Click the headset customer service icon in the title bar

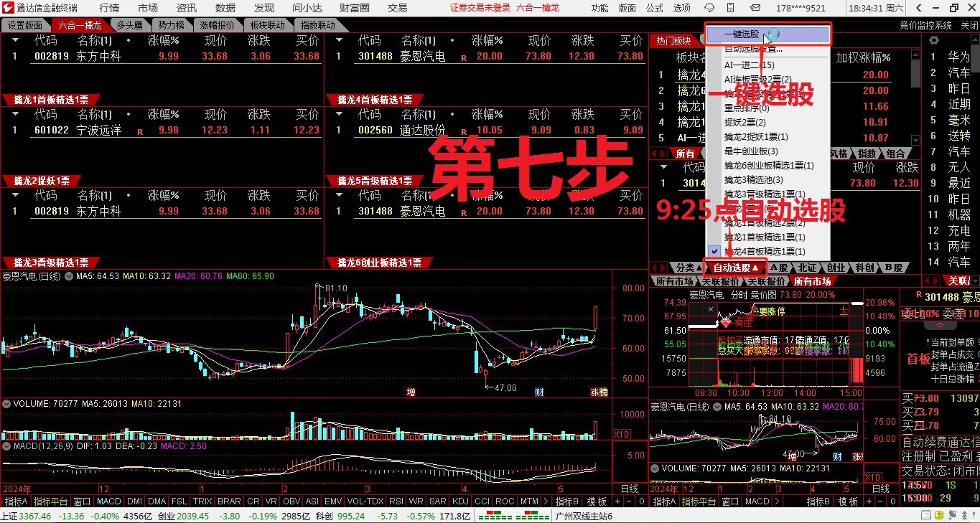(x=709, y=8)
